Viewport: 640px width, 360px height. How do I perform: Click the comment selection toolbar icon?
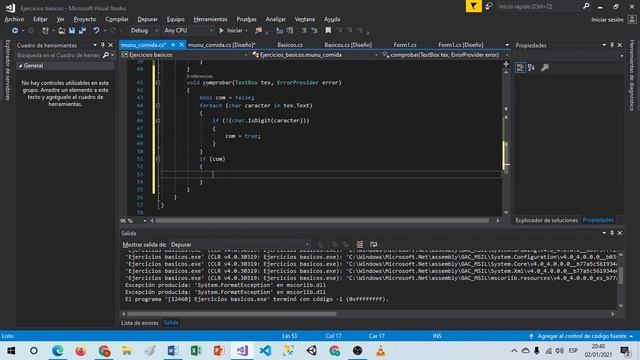(x=304, y=31)
